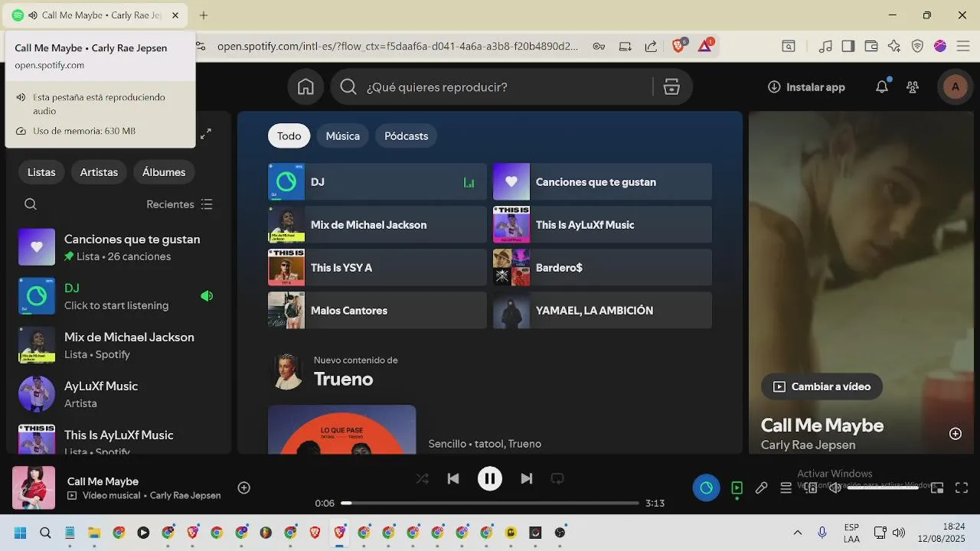Switch playback with Cambiar a vídeo
This screenshot has width=980, height=551.
coord(822,386)
